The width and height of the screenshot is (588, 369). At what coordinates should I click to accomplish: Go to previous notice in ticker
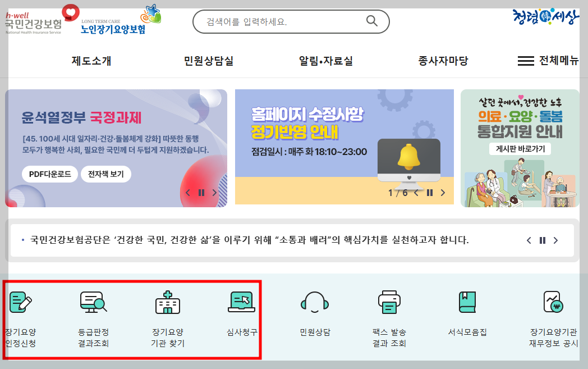pyautogui.click(x=529, y=240)
